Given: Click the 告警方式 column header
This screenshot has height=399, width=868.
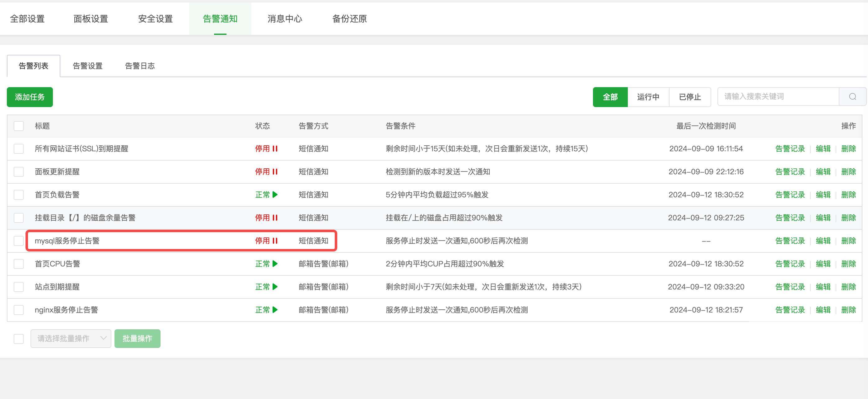Looking at the screenshot, I should 313,126.
